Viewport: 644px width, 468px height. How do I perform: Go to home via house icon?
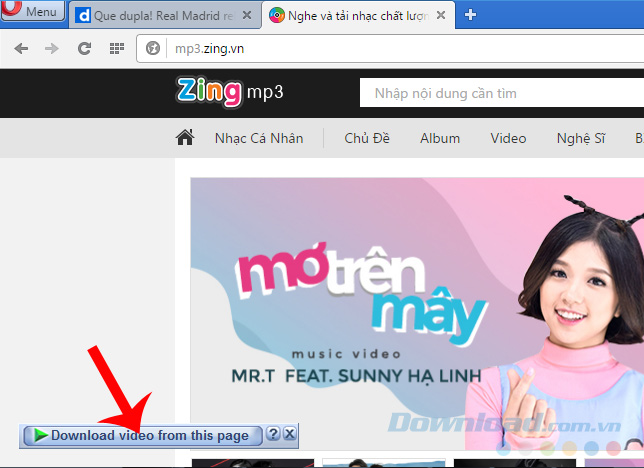coord(185,138)
